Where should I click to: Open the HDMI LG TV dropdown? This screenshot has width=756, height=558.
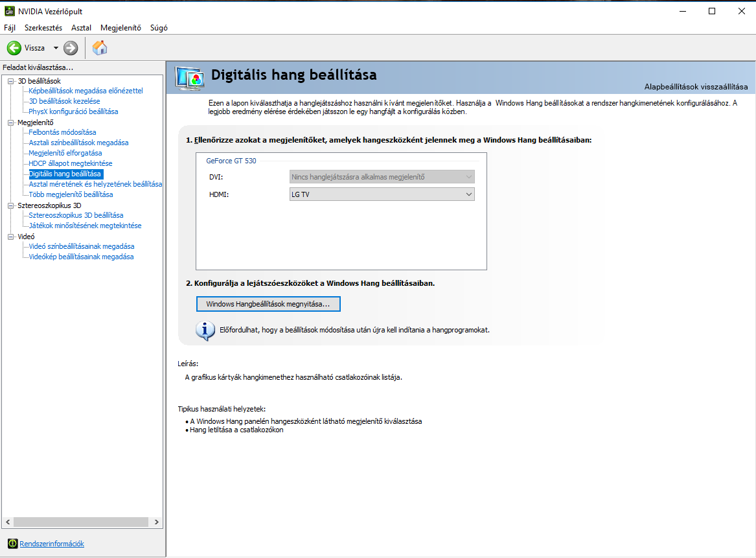pyautogui.click(x=382, y=194)
